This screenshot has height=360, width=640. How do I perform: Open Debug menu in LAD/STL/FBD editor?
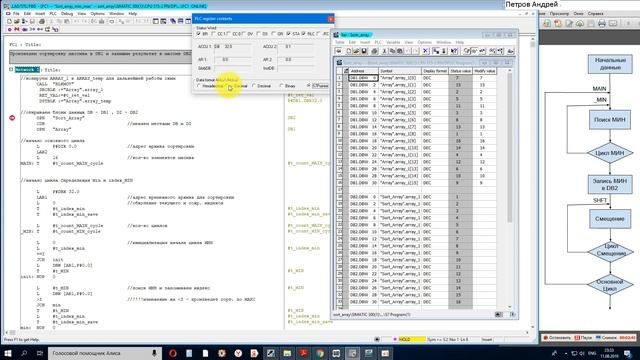(67, 13)
